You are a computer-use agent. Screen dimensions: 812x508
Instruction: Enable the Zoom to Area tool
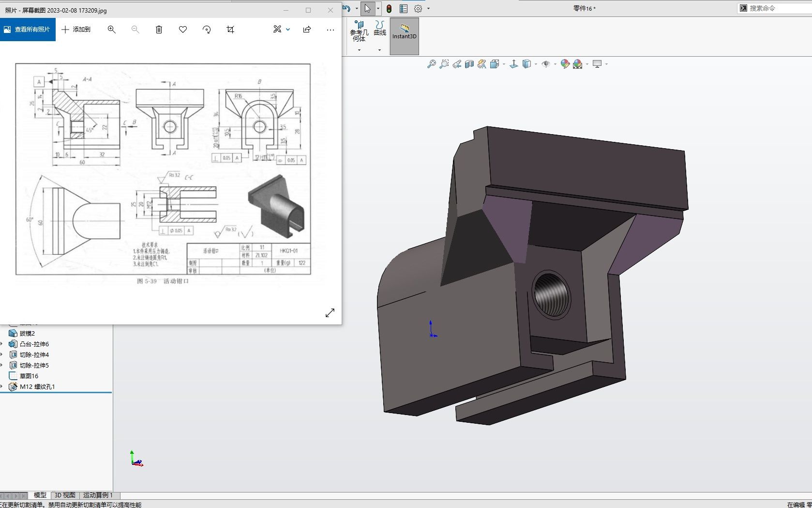point(444,64)
